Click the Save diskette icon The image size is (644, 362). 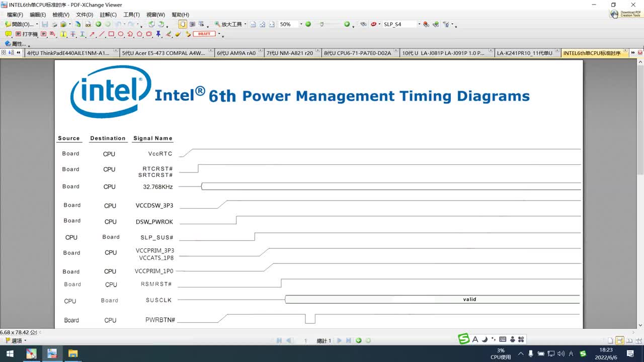[x=45, y=24]
